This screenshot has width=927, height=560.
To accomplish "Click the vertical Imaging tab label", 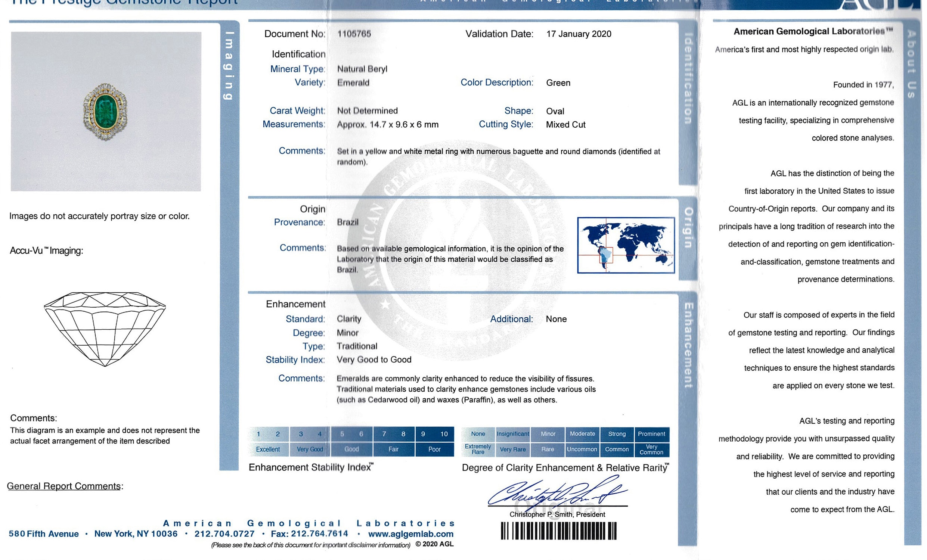I will click(x=229, y=66).
